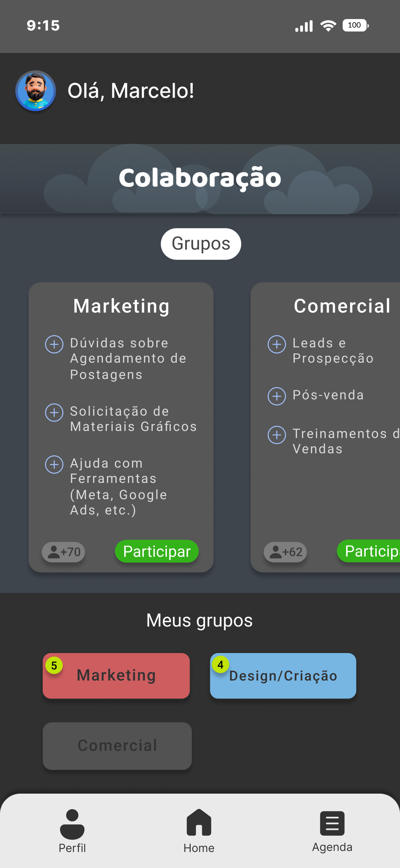Viewport: 400px width, 868px height.
Task: Open greyed Comercial group tile
Action: click(x=117, y=746)
